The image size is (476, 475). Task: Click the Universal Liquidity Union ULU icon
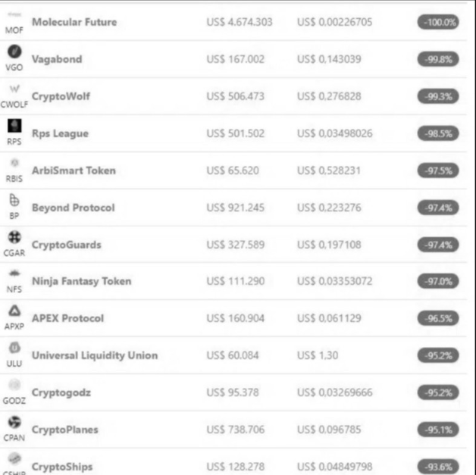coord(14,348)
